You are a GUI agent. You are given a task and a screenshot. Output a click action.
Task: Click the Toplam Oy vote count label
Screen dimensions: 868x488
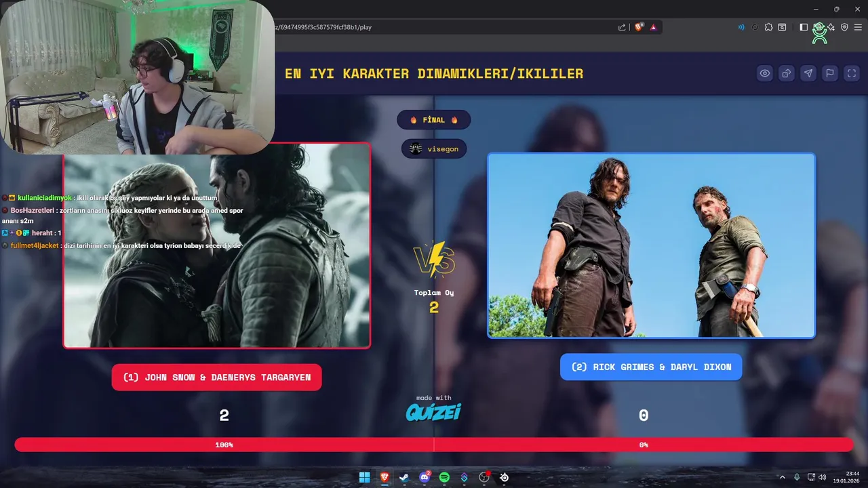(x=434, y=293)
